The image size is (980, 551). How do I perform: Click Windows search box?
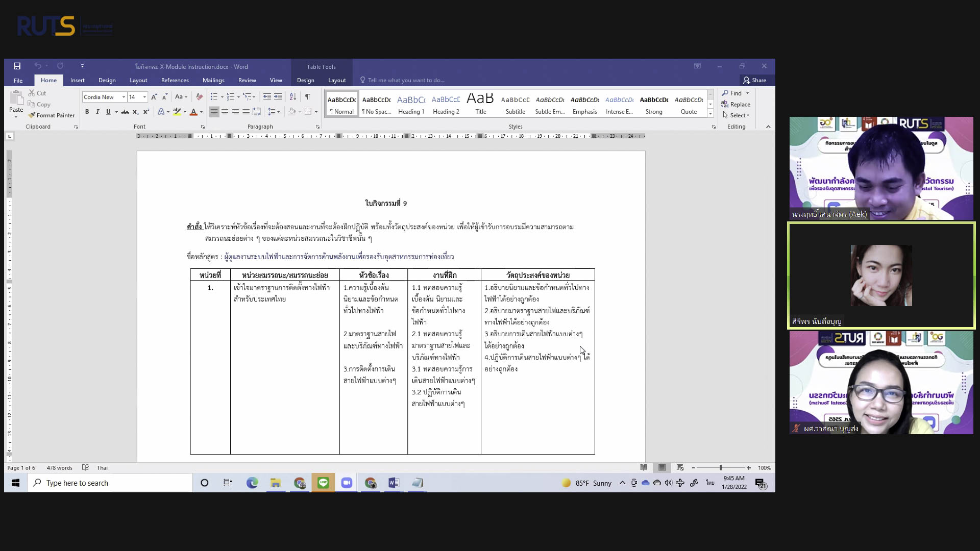(110, 483)
